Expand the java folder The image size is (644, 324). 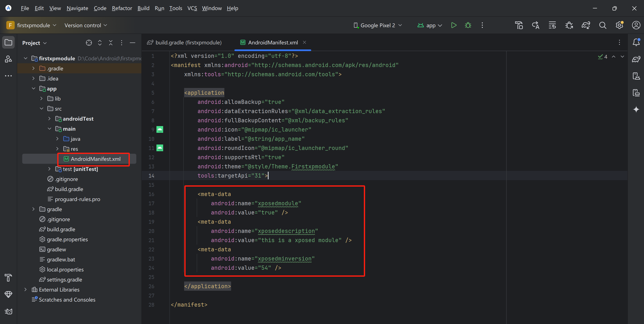57,139
